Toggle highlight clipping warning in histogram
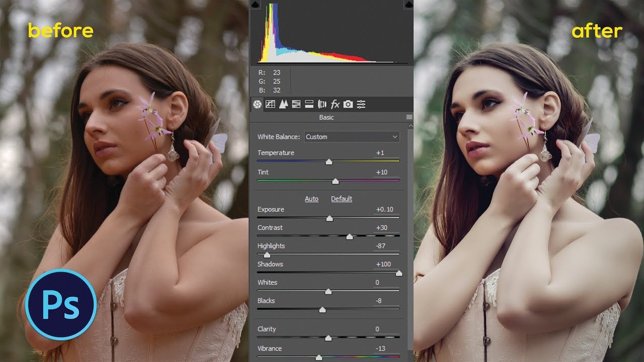644x362 pixels. (x=409, y=5)
